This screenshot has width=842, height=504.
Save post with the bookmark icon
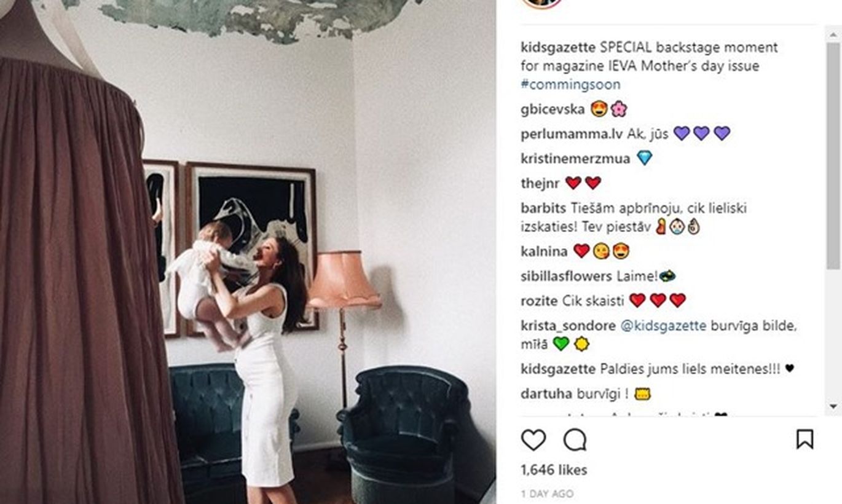(805, 439)
